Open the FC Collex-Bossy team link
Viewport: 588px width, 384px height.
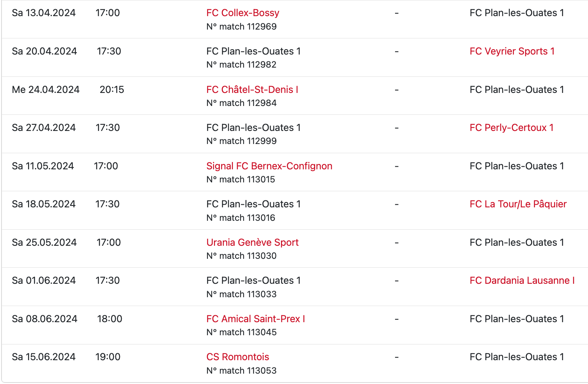[x=243, y=13]
